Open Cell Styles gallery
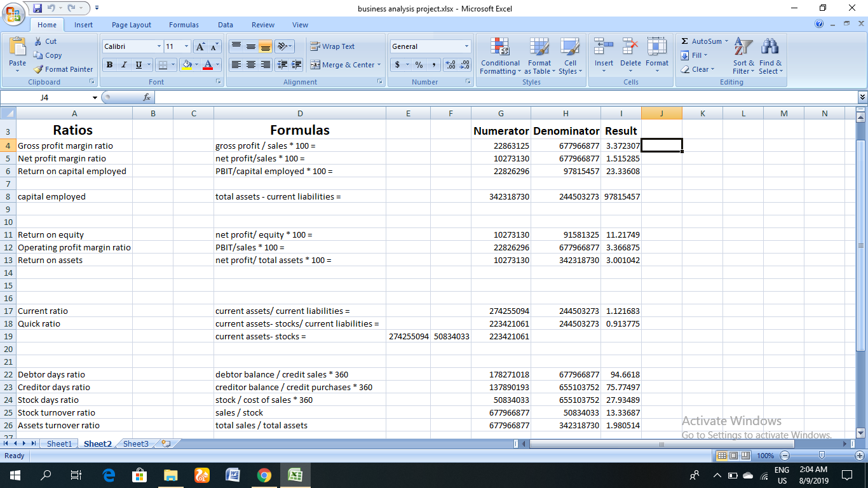 (x=570, y=57)
